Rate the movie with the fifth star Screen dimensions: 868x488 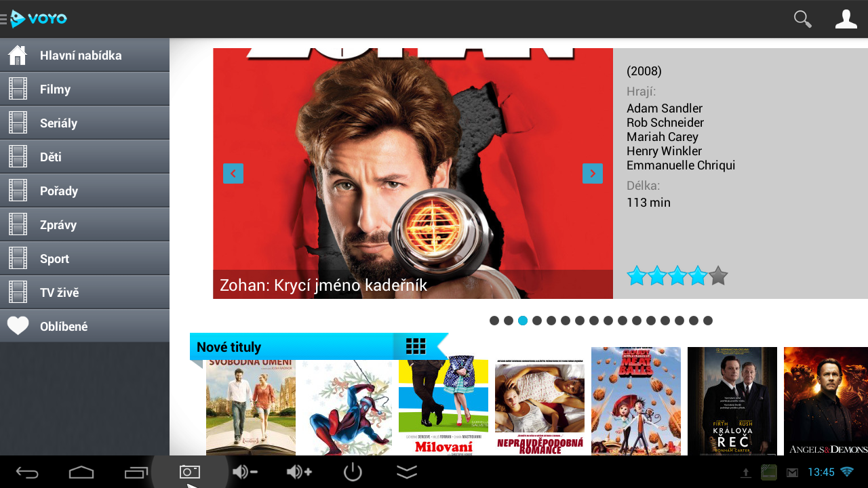(x=717, y=276)
